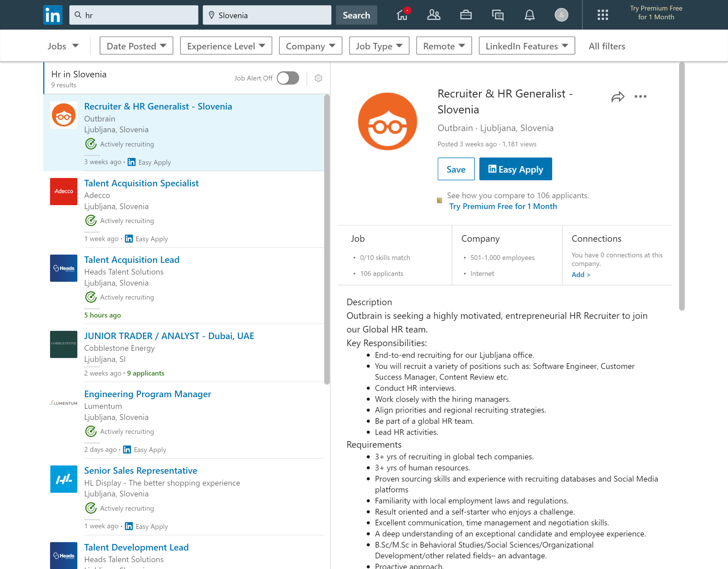
Task: Click the job list scrollbar
Action: point(327,240)
